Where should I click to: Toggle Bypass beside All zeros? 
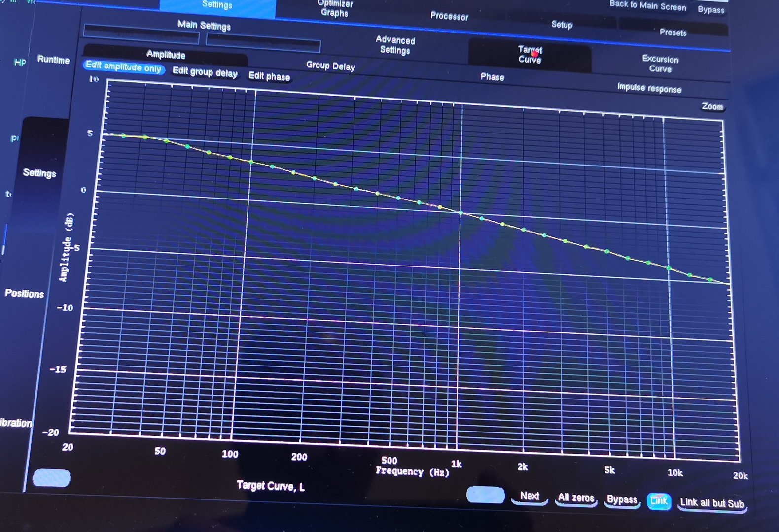622,499
